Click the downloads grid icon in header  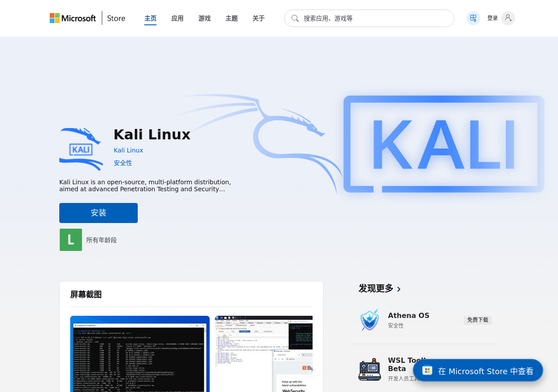click(473, 18)
